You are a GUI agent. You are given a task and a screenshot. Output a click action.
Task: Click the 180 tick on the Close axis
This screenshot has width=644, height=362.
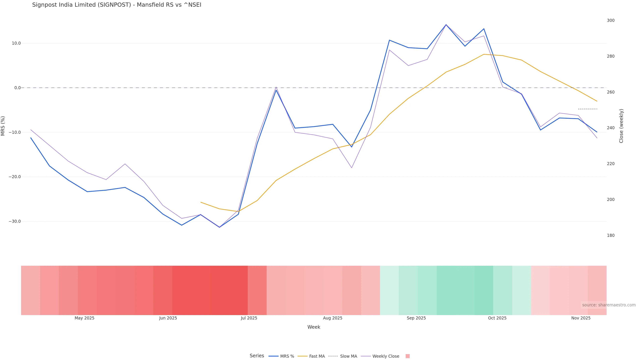[x=610, y=235]
